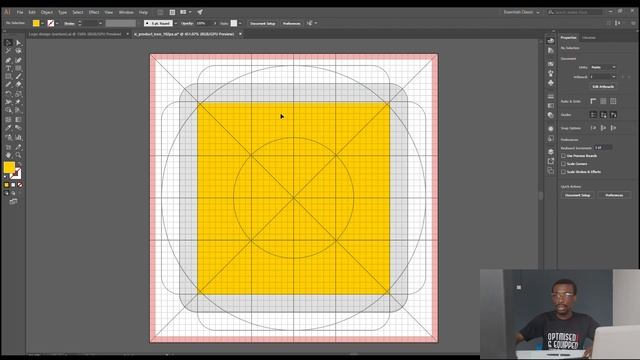Select the Pen tool
The height and width of the screenshot is (360, 640).
click(8, 60)
